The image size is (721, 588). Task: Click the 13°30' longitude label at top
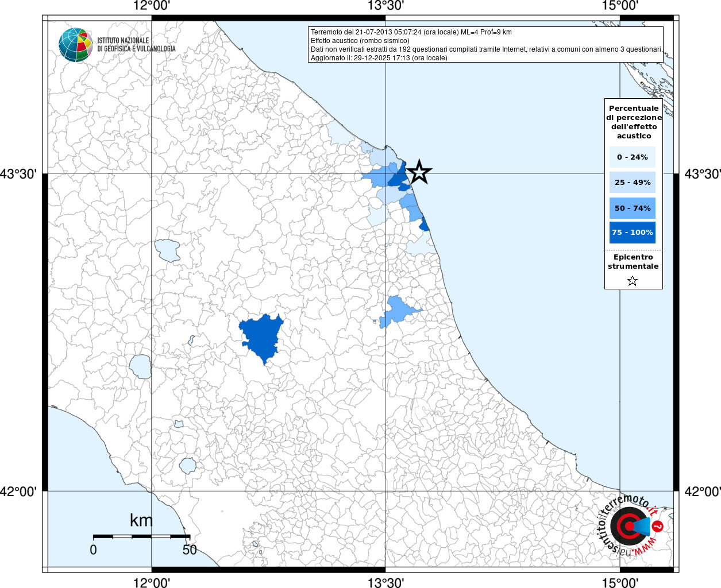tap(385, 6)
